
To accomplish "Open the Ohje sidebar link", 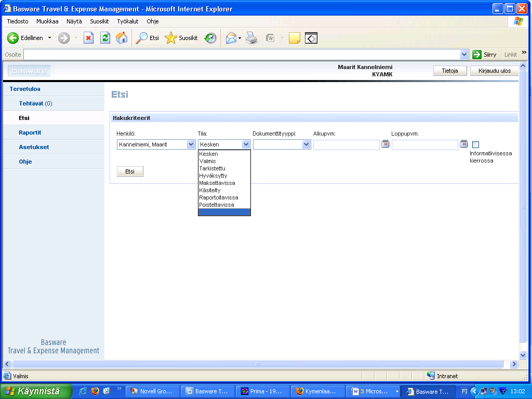I will click(25, 162).
